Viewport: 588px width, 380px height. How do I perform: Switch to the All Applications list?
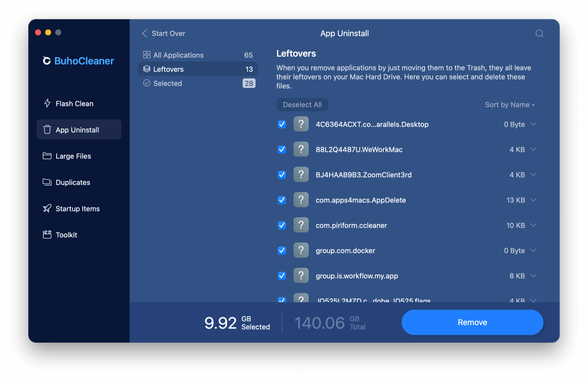[178, 55]
